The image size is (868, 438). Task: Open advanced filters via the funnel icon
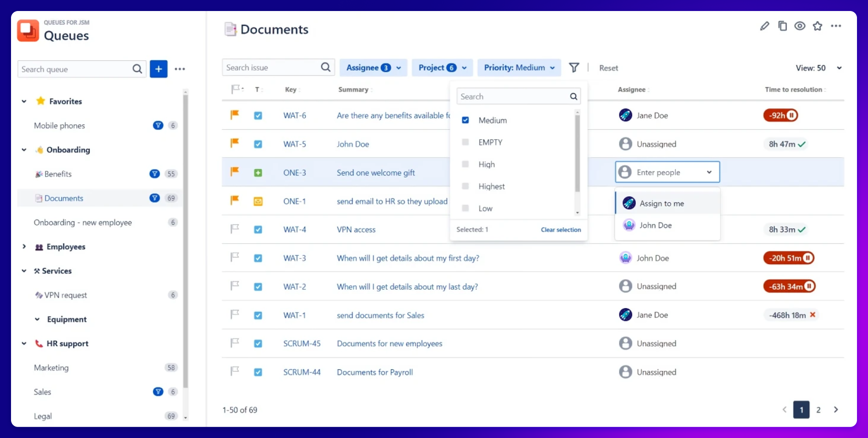coord(574,67)
